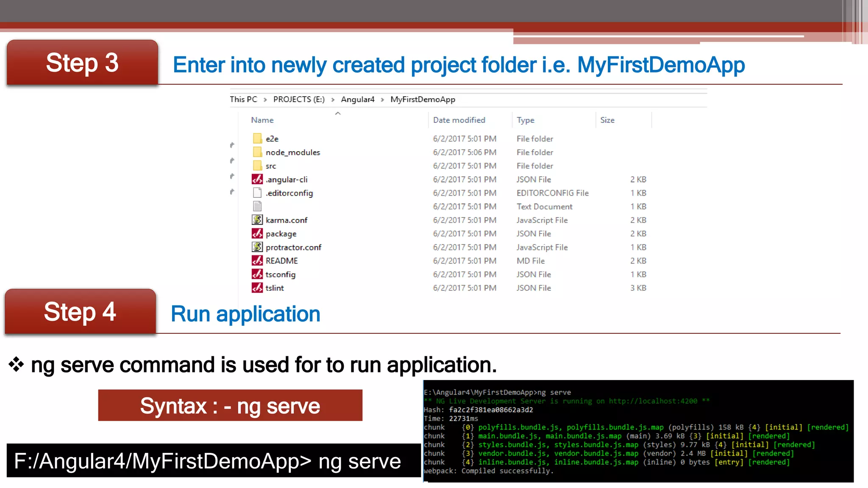Select the protractor.conf file name
The image size is (868, 488).
293,247
